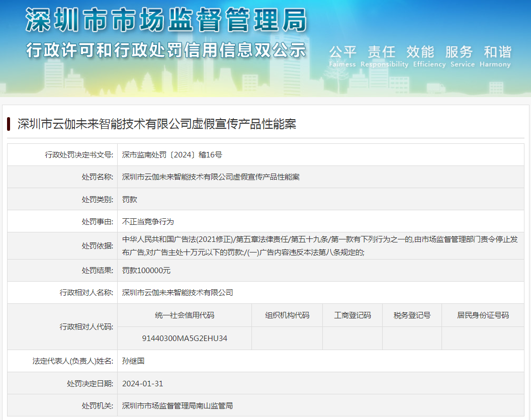
Task: Click the 统一社会信用代码 column header
Action: 185,315
